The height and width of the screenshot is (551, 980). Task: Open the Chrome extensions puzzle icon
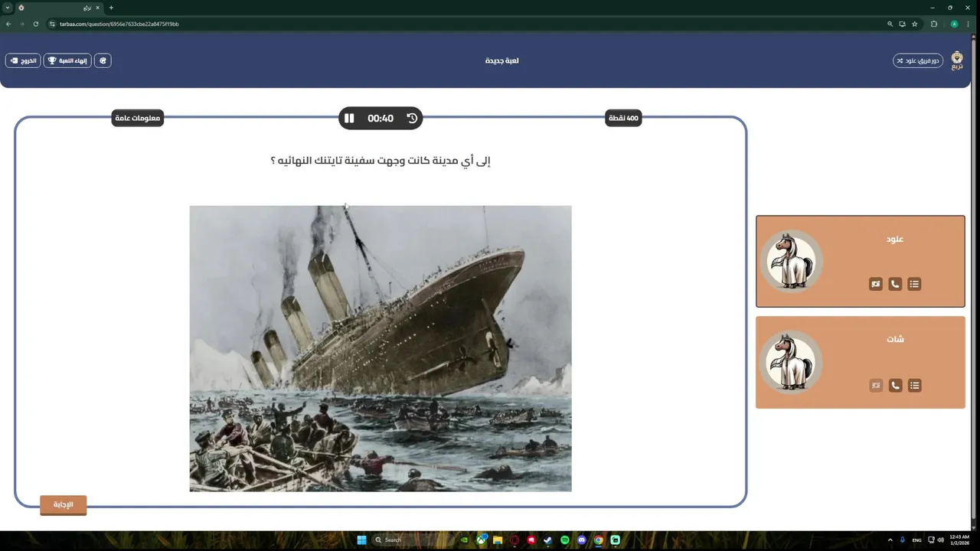[934, 24]
